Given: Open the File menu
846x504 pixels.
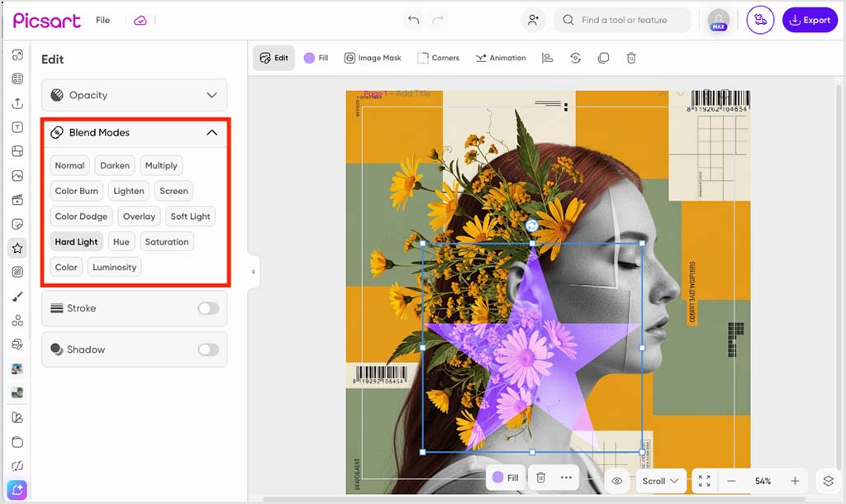Looking at the screenshot, I should coord(102,19).
